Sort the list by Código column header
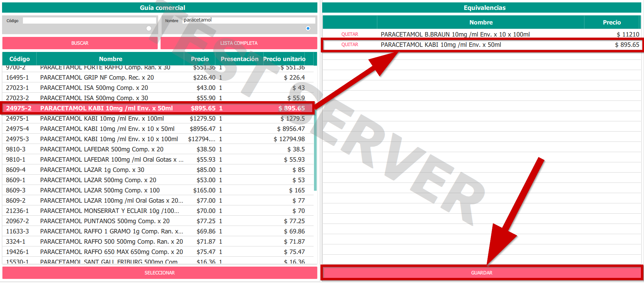Screen dimensions: 644x283 20,59
